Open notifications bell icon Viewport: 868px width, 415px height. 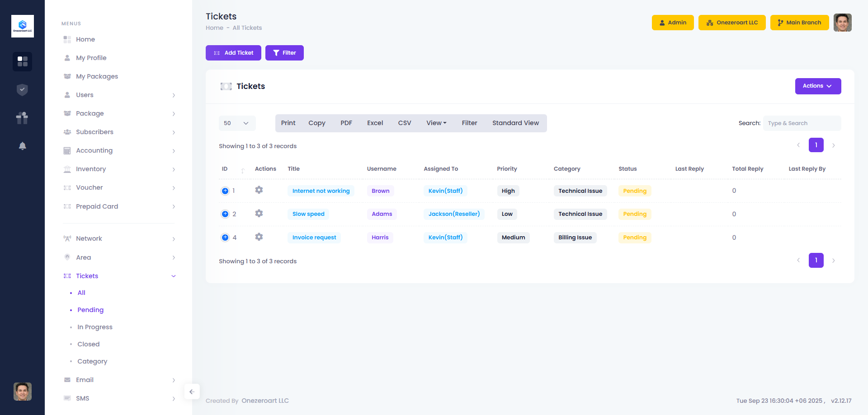[x=22, y=146]
